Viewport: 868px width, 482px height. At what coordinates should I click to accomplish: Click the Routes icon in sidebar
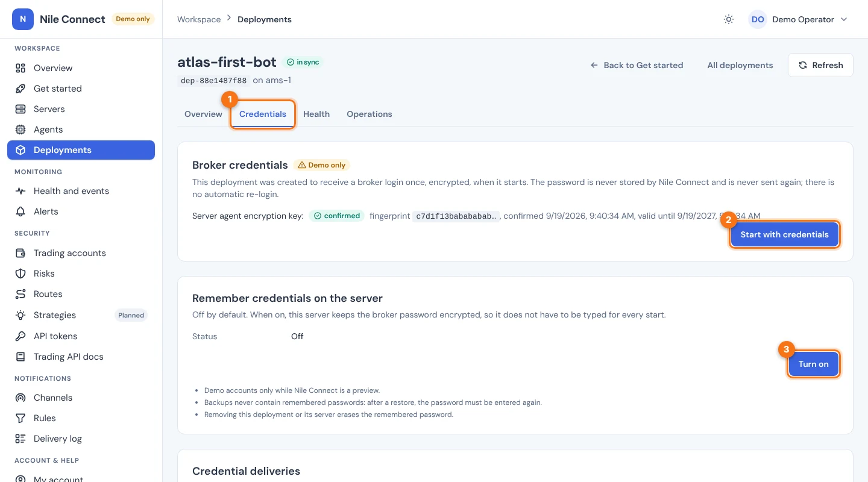(x=20, y=294)
